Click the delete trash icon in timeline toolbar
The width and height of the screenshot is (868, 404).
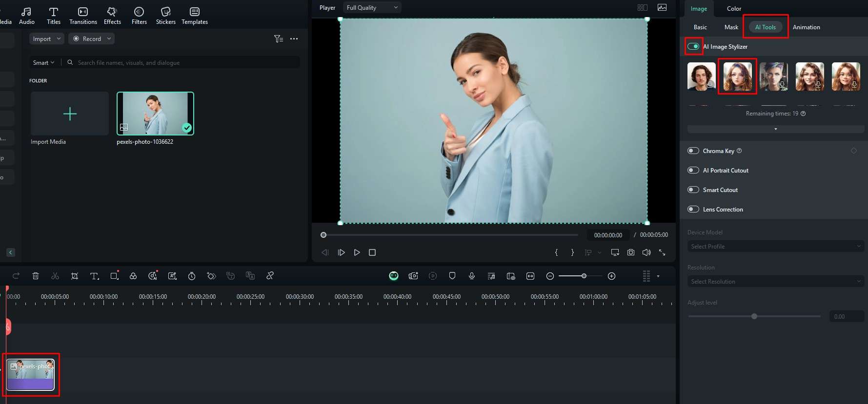36,276
